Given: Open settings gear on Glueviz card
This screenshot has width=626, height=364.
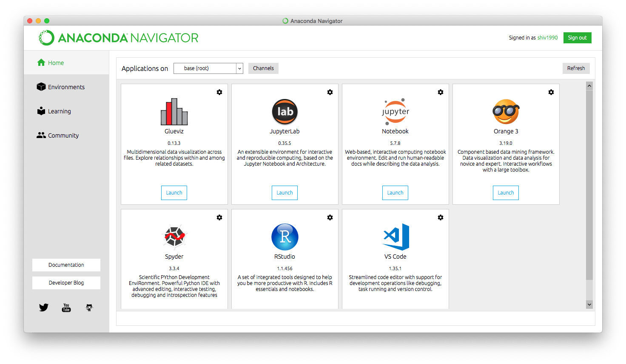Looking at the screenshot, I should click(x=219, y=92).
